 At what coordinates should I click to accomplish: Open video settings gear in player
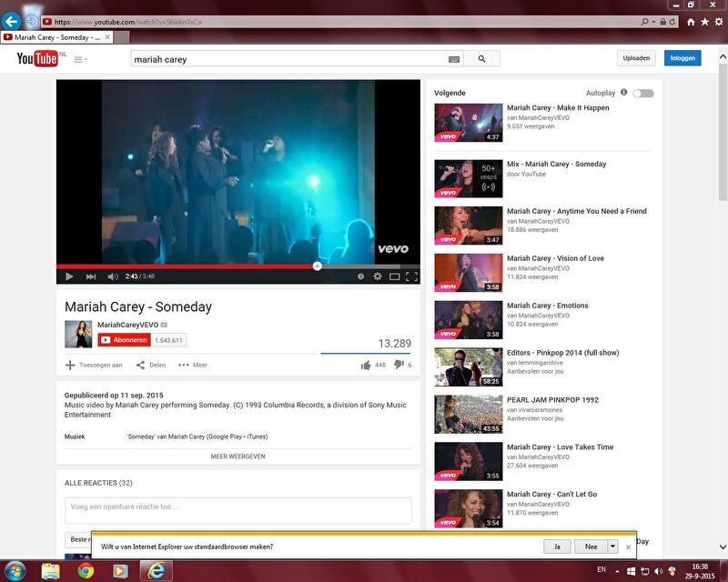(378, 276)
